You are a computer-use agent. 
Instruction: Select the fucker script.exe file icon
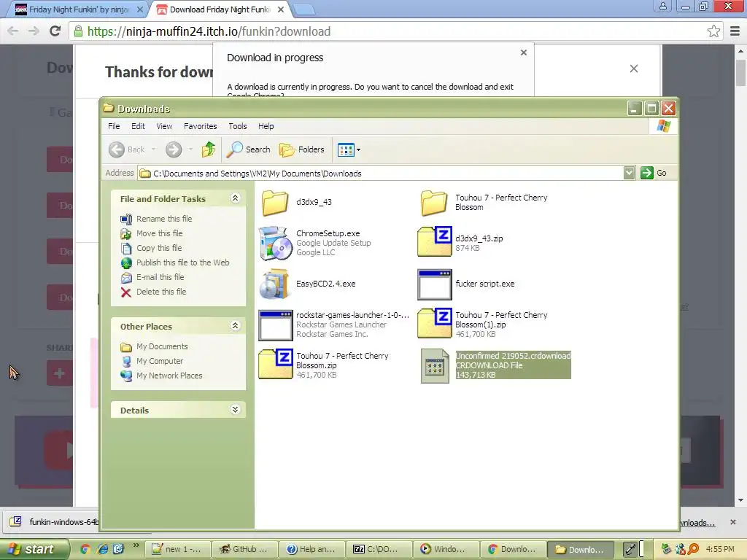(x=435, y=285)
